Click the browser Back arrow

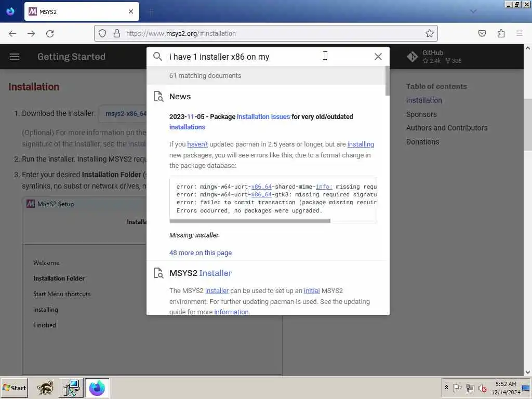(x=12, y=33)
